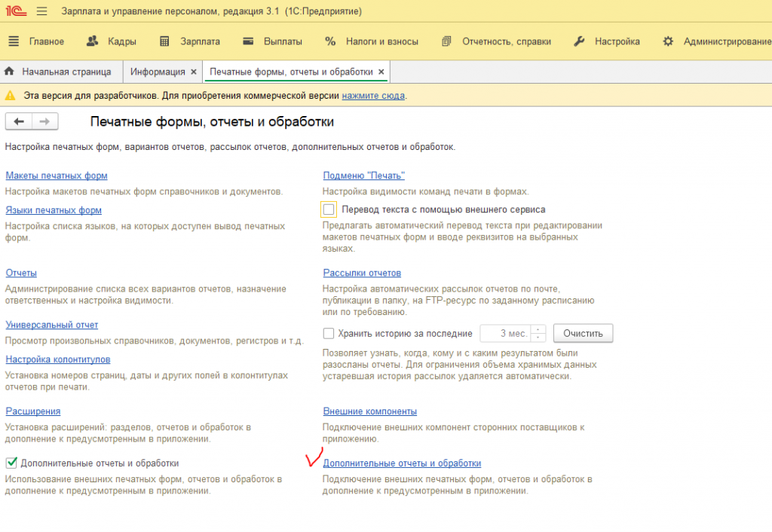Click the yellow warning triangle icon
Viewport: 772px width, 532px height.
pos(10,96)
